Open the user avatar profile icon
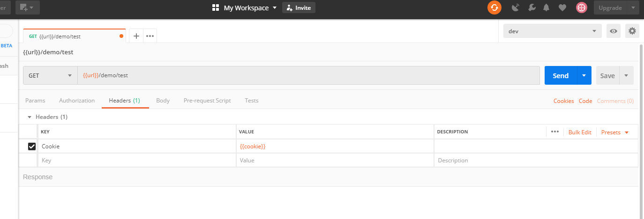 coord(582,7)
